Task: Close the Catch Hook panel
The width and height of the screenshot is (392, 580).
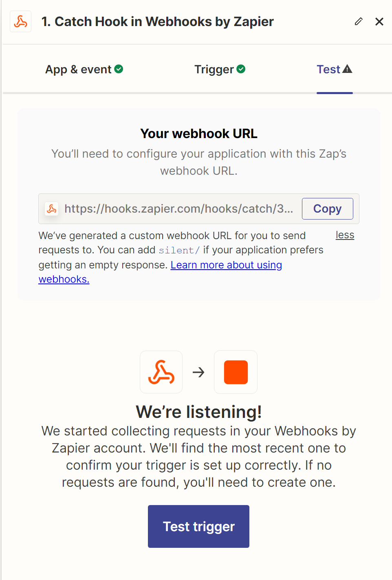Action: coord(379,22)
